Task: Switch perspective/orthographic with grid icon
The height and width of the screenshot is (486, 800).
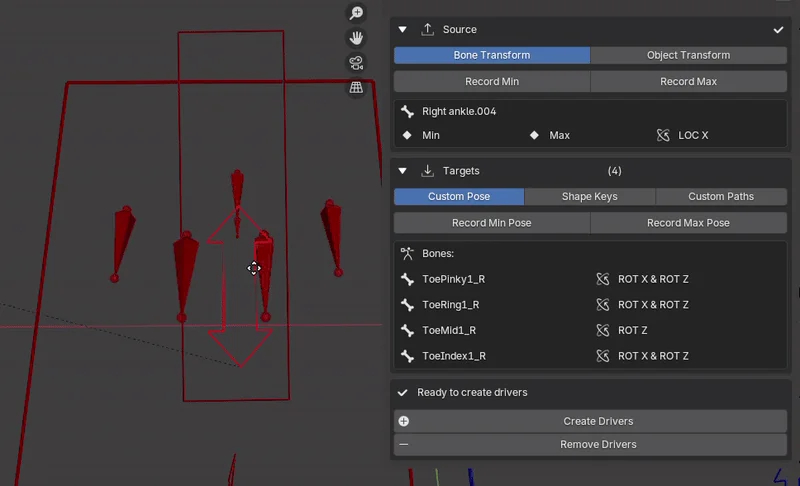Action: coord(356,87)
